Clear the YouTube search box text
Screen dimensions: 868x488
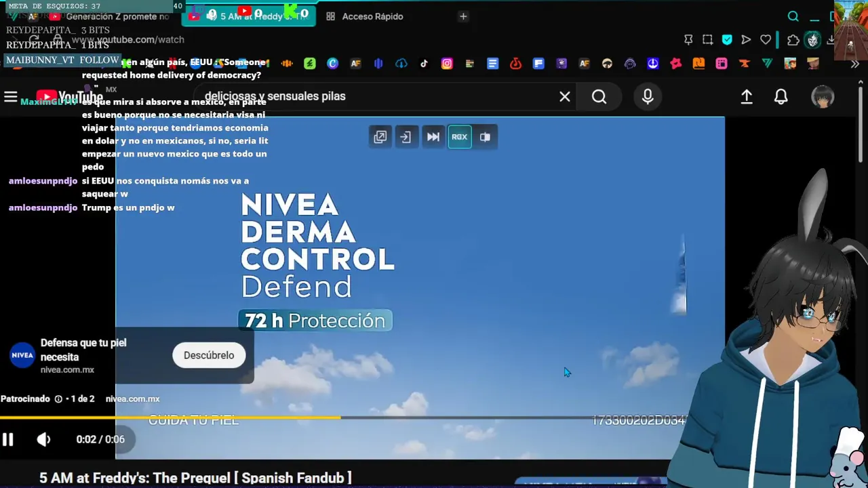point(564,97)
